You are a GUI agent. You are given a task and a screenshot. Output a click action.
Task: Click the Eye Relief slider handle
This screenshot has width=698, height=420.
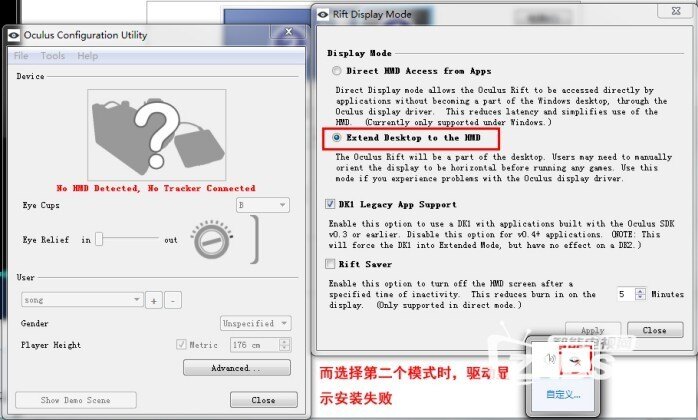(100, 240)
